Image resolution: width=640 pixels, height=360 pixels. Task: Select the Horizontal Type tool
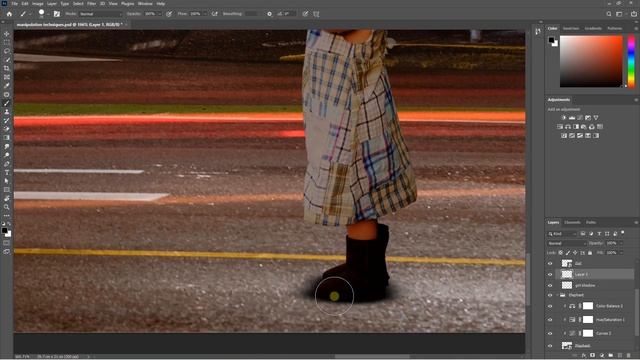7,172
